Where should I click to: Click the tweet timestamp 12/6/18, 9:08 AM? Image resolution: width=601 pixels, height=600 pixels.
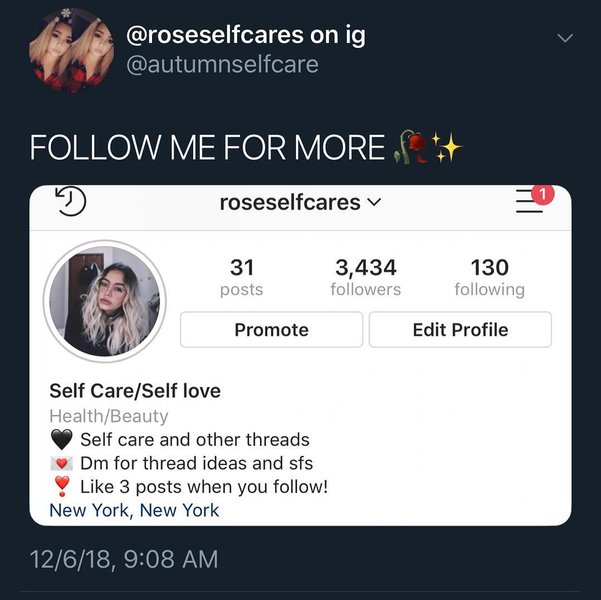[x=124, y=559]
